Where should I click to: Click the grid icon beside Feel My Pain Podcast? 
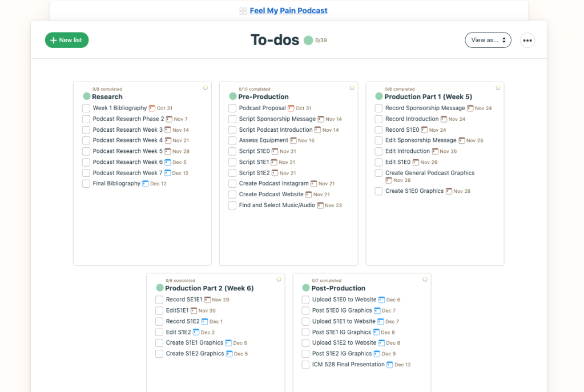243,11
